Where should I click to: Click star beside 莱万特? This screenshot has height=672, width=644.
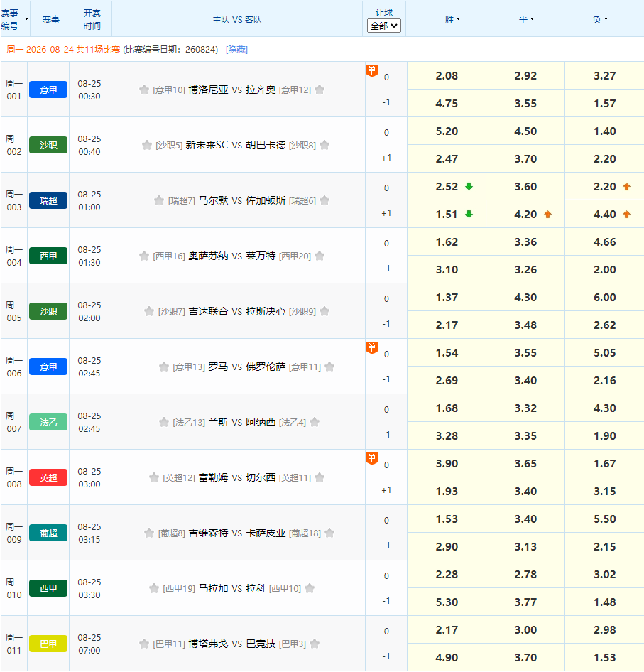click(320, 256)
